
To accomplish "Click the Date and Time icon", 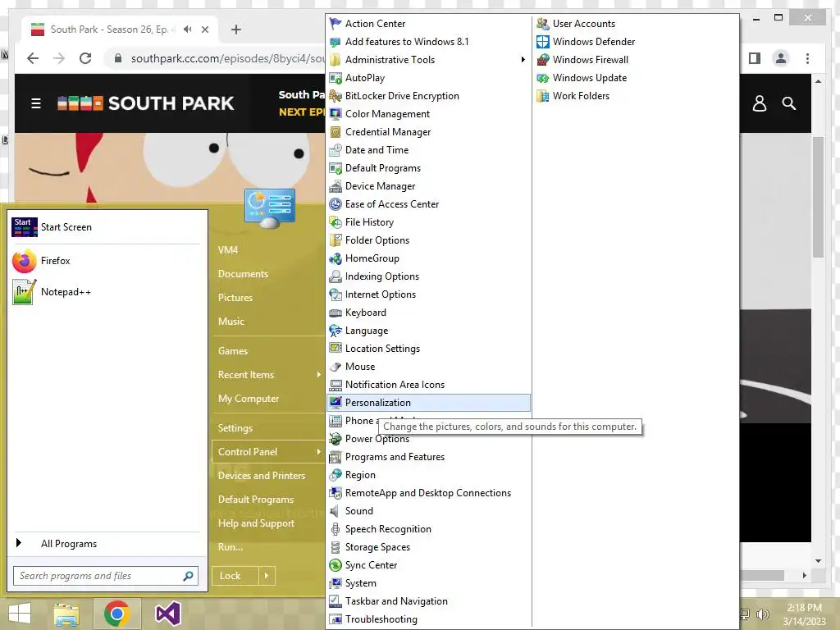I will [336, 150].
